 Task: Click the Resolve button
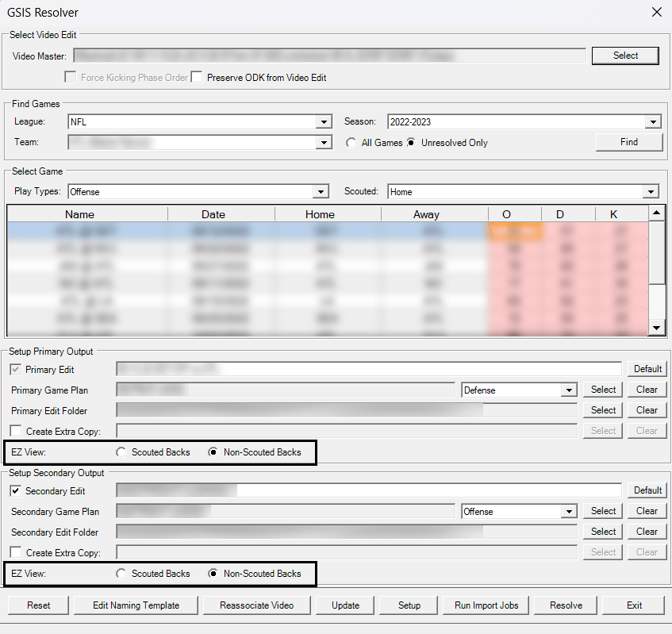point(566,605)
